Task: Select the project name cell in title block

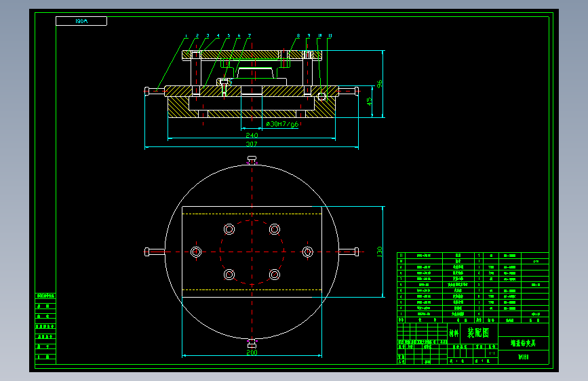Action: coord(524,343)
